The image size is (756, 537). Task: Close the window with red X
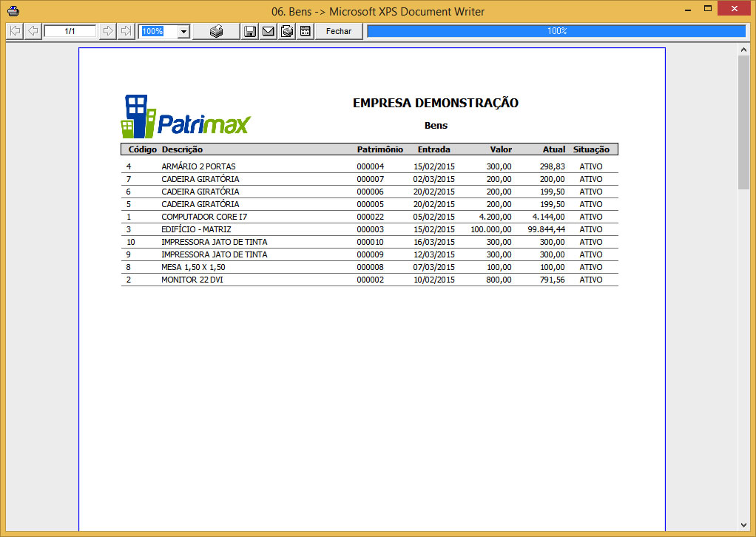735,9
